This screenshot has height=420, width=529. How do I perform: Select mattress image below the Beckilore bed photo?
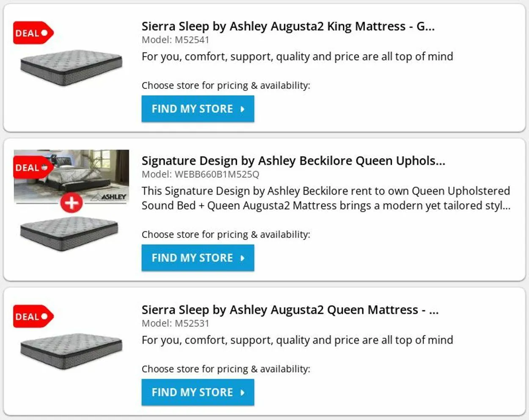[69, 233]
